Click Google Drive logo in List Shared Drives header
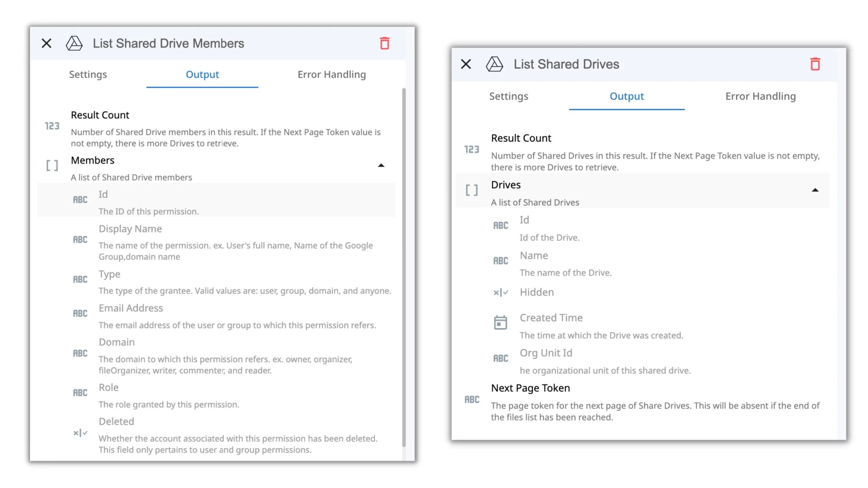The height and width of the screenshot is (488, 868). [x=494, y=64]
